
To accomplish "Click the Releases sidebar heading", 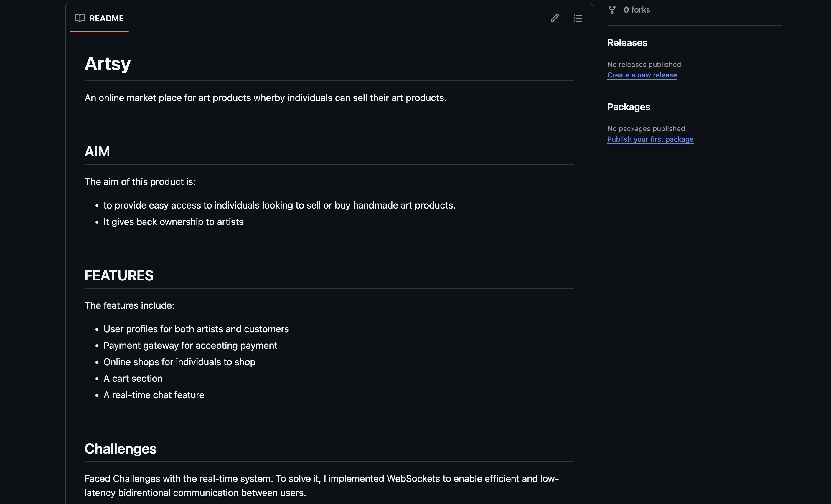I will 627,43.
